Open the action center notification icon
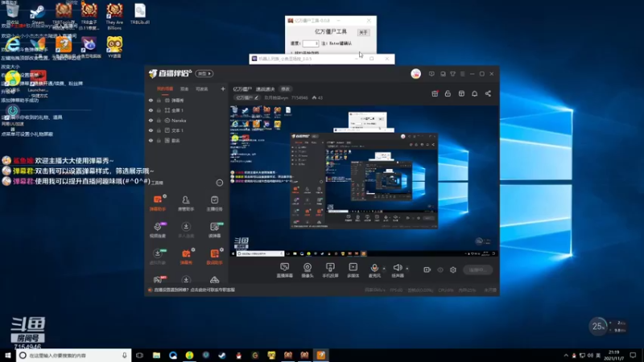Image resolution: width=644 pixels, height=362 pixels. (x=633, y=355)
